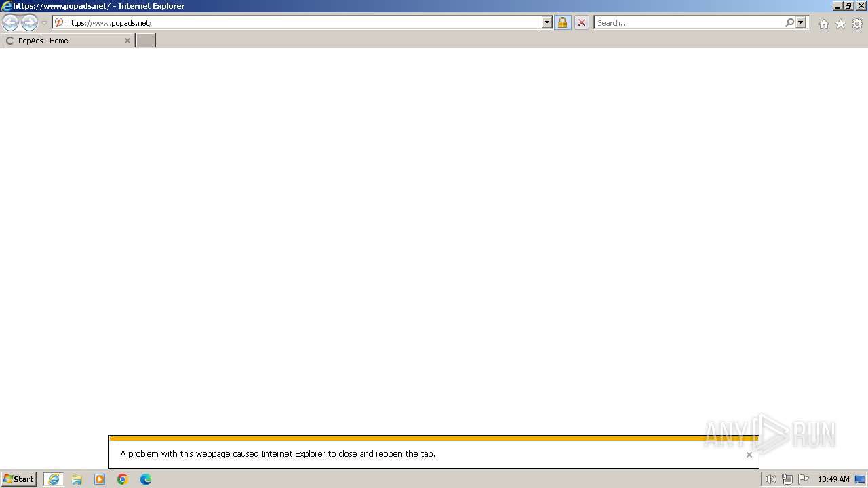Click inside the Search box
The height and width of the screenshot is (488, 868).
pyautogui.click(x=689, y=22)
